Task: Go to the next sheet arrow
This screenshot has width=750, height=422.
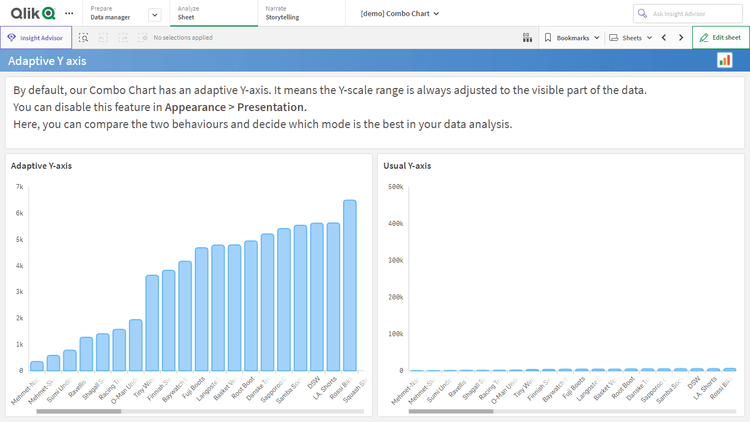Action: pos(681,37)
